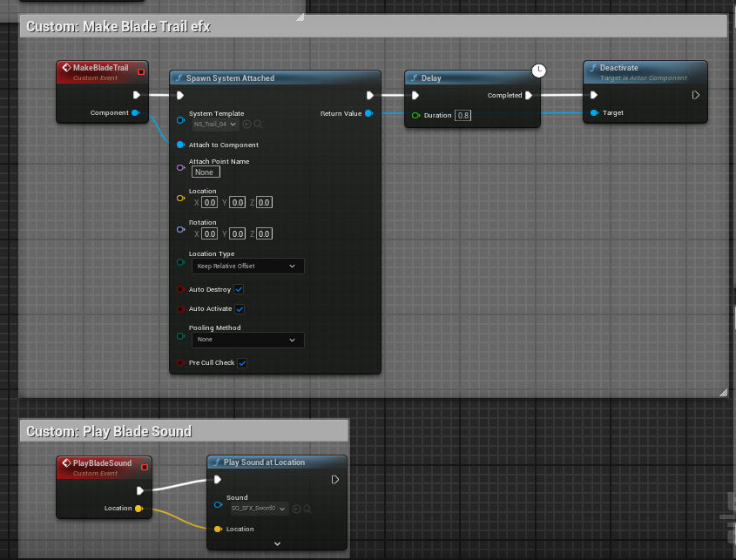Screen dimensions: 736x560
Task: Click the System Template input pin
Action: click(x=180, y=120)
